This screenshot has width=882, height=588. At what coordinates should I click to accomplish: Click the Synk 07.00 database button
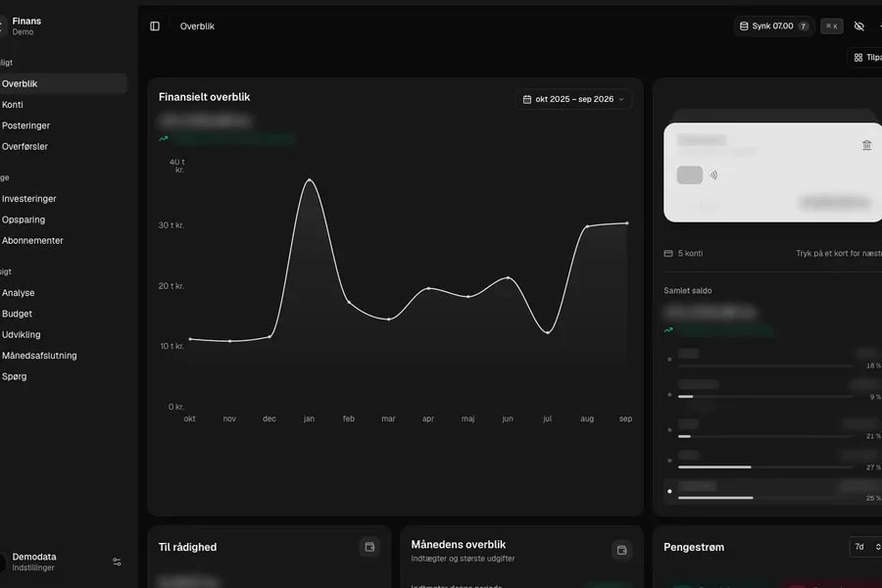pyautogui.click(x=773, y=25)
